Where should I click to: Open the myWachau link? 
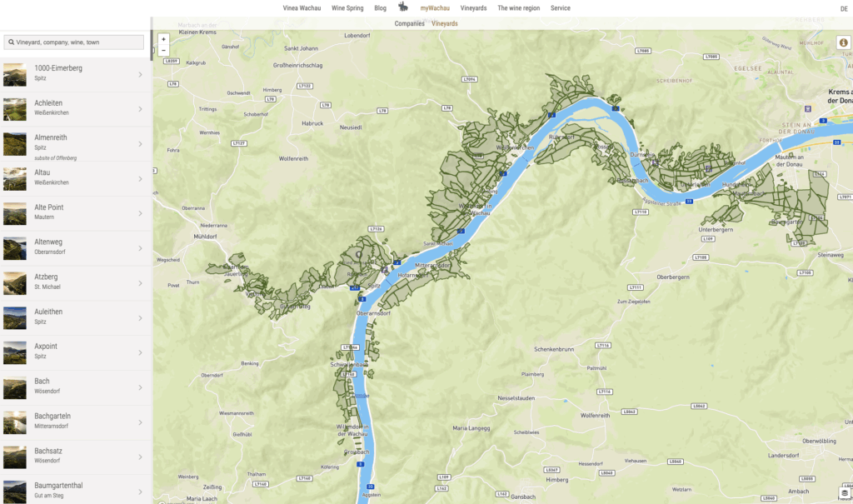click(x=435, y=8)
